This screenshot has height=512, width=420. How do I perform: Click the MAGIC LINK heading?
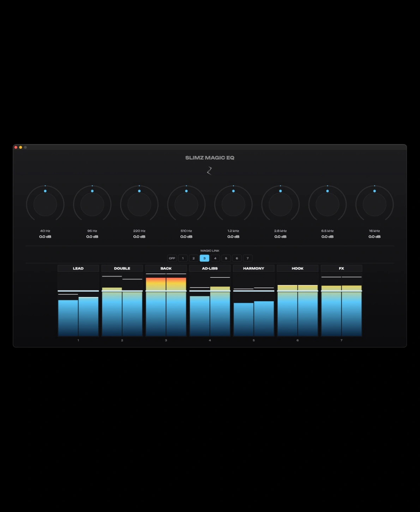point(210,251)
